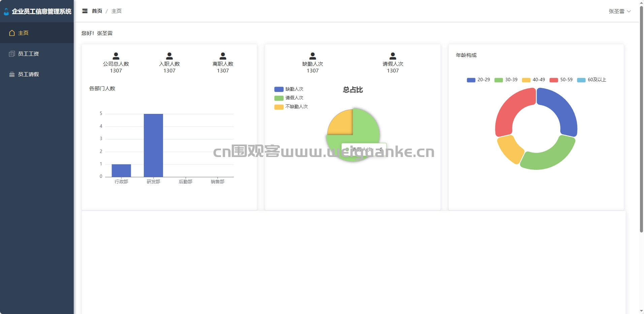Image resolution: width=644 pixels, height=314 pixels.
Task: Click the document icon beside 员工工资
Action: pos(12,54)
